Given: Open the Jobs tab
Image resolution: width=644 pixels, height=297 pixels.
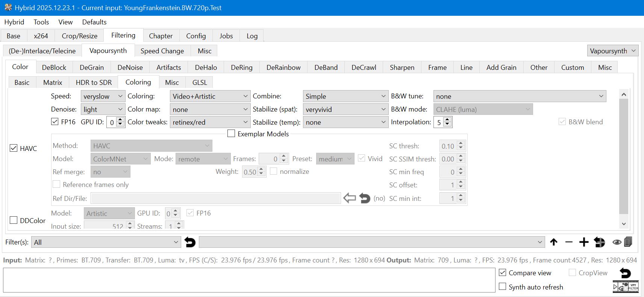Looking at the screenshot, I should (226, 36).
